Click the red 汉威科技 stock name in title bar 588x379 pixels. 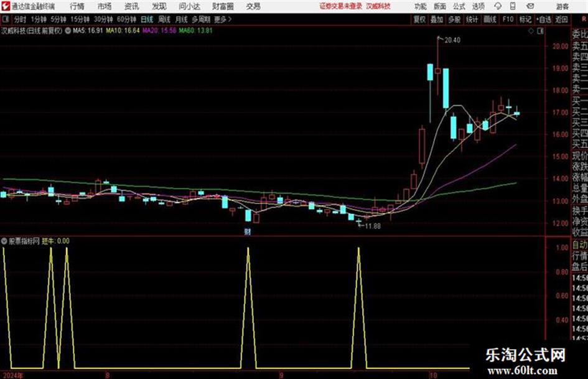coord(378,6)
